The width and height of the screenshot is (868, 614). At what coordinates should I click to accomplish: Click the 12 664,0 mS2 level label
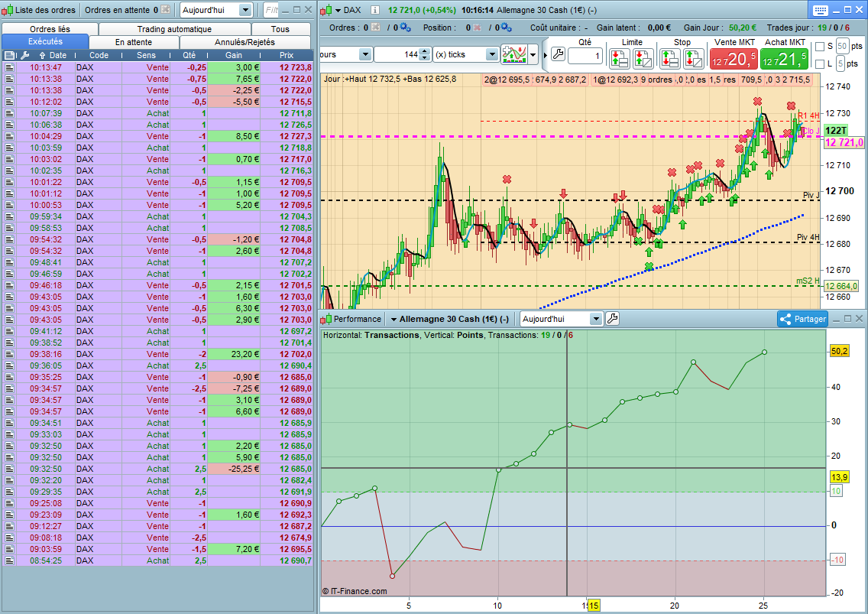point(840,286)
